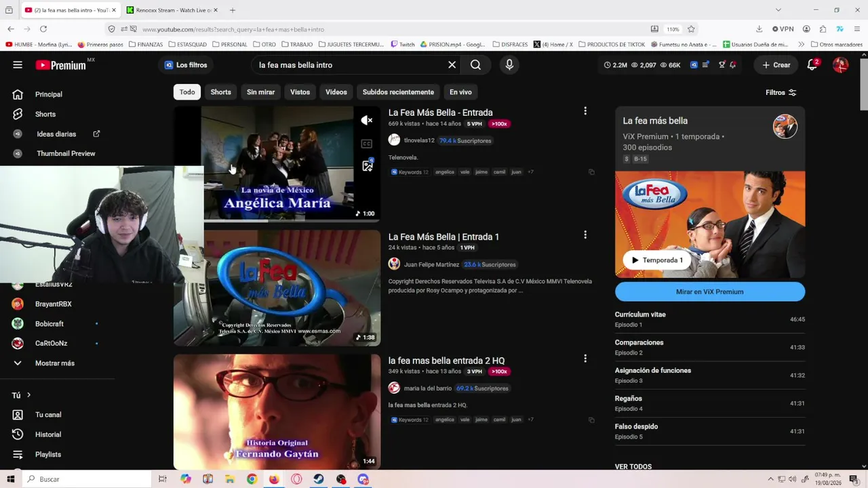The image size is (868, 488).
Task: Select the Sin mirar filter chip
Action: (x=260, y=92)
